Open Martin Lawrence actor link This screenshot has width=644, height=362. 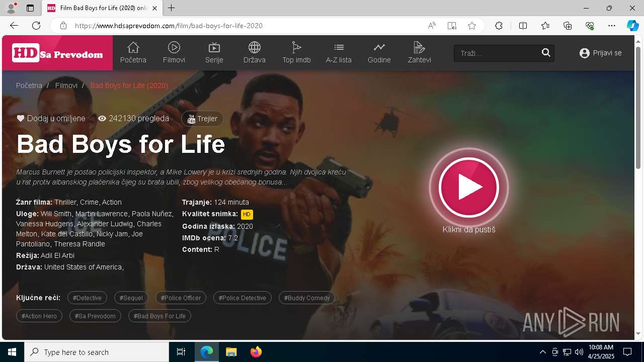tap(102, 214)
